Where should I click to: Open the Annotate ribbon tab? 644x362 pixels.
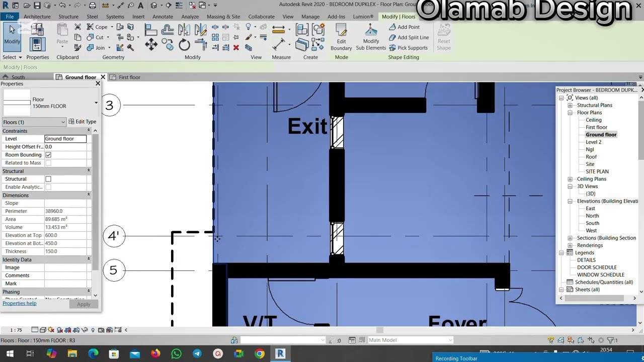click(163, 17)
